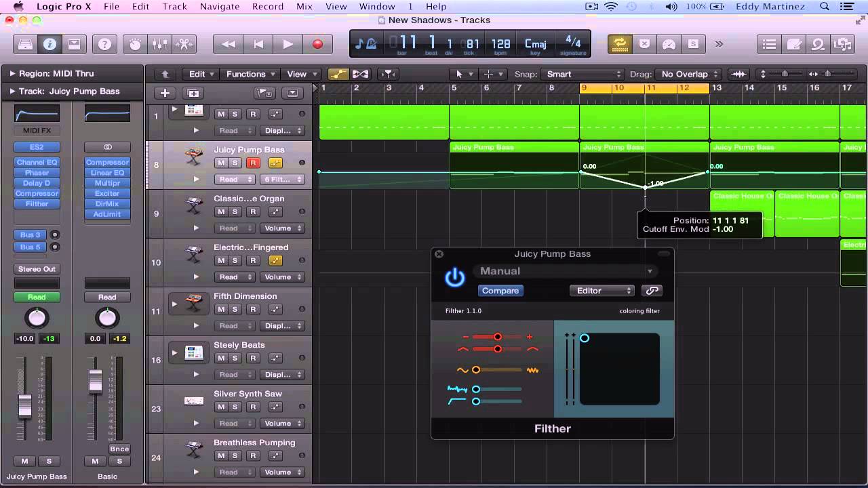The width and height of the screenshot is (868, 488).
Task: Open the Mix menu
Action: tap(304, 6)
